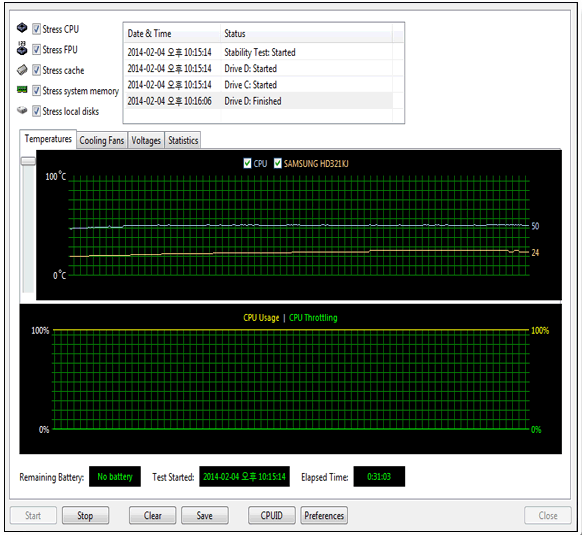The width and height of the screenshot is (582, 535).
Task: Open the CPUID panel
Action: tap(272, 515)
